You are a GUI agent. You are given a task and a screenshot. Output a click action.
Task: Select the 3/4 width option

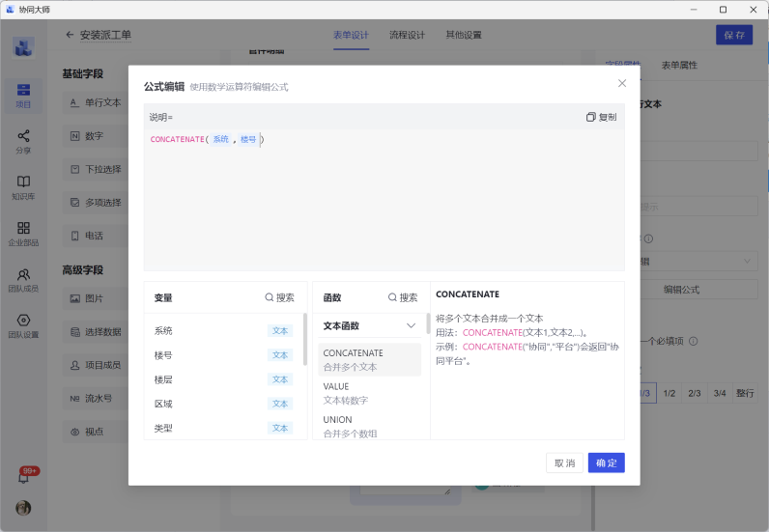(719, 394)
